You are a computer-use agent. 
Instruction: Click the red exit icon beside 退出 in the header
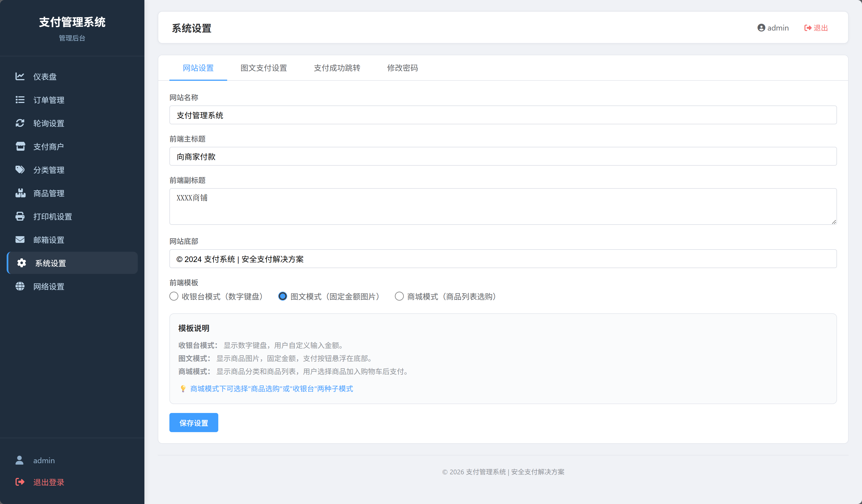[808, 28]
